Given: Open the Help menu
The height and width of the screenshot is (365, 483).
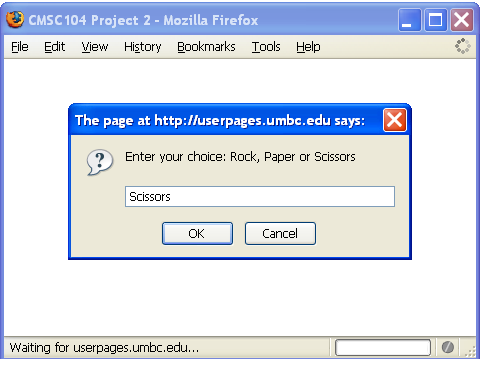Looking at the screenshot, I should [308, 47].
